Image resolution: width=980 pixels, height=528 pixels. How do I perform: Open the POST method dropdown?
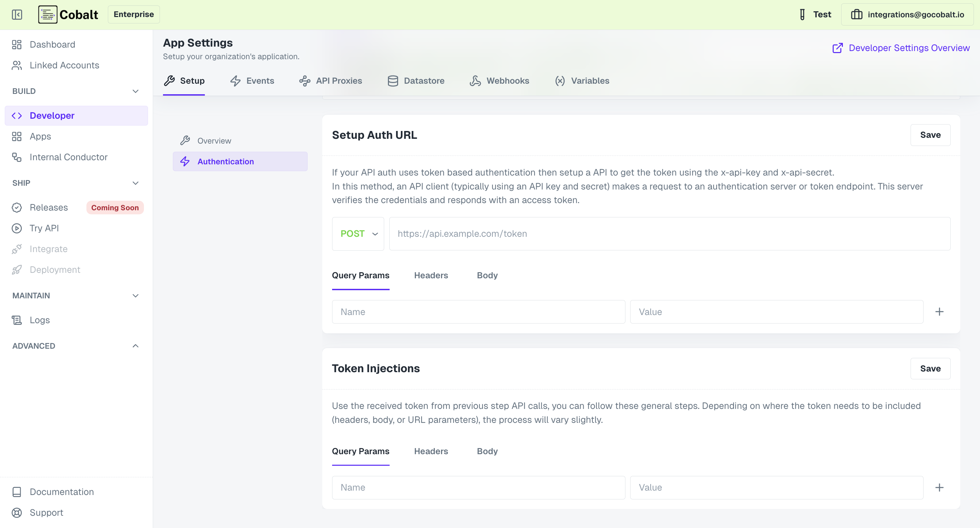[358, 234]
